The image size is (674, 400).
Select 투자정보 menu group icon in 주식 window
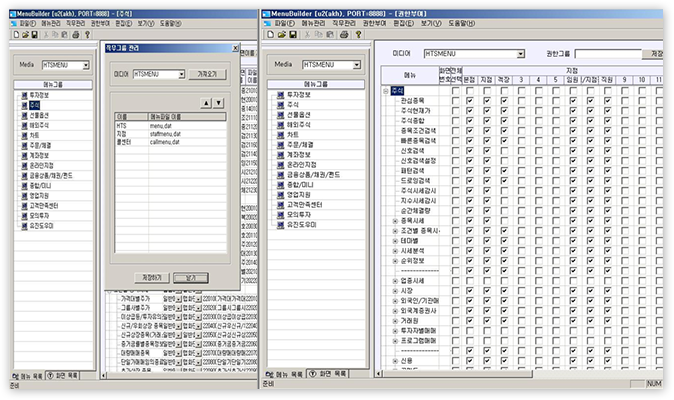pos(25,95)
